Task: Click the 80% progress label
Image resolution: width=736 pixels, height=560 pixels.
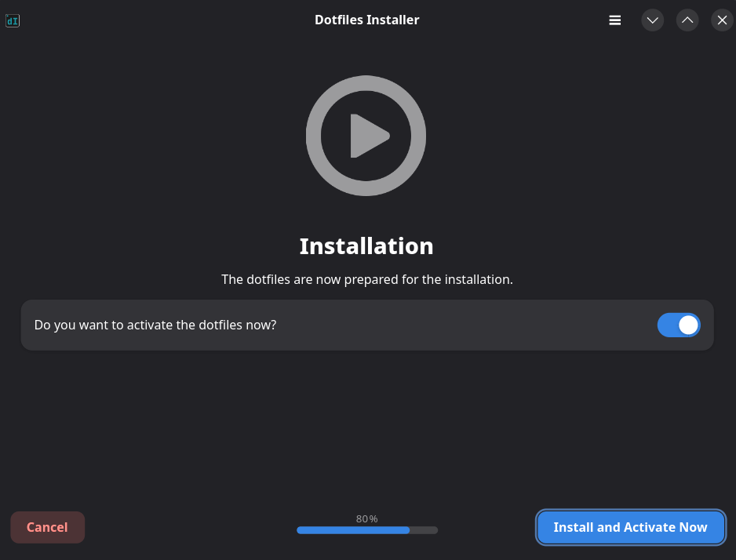Action: point(366,518)
